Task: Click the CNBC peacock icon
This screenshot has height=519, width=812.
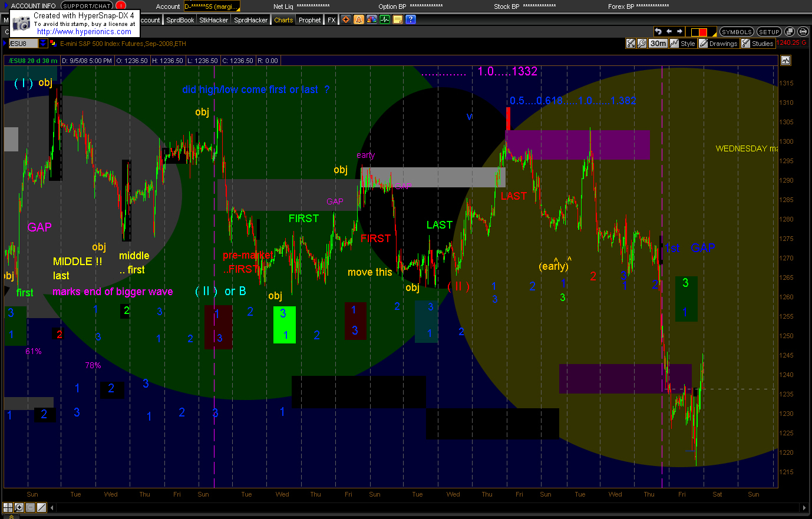Action: pos(372,19)
